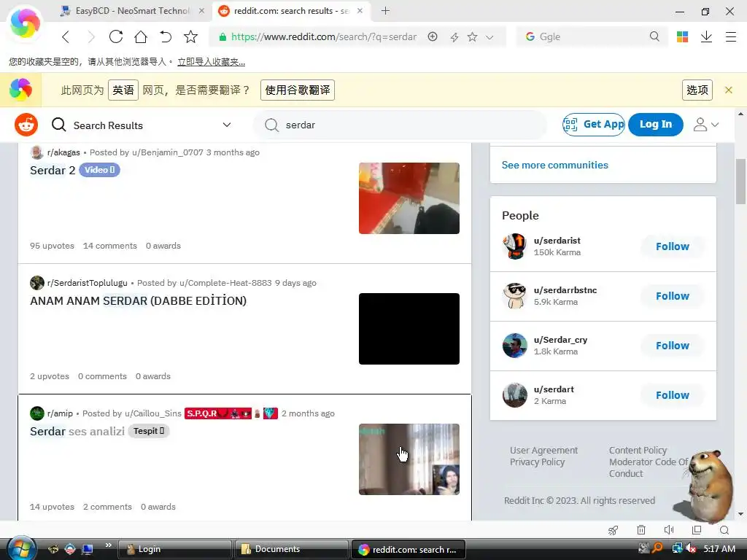Click the trash can icon in bottom bar
747x560 pixels.
click(x=641, y=530)
